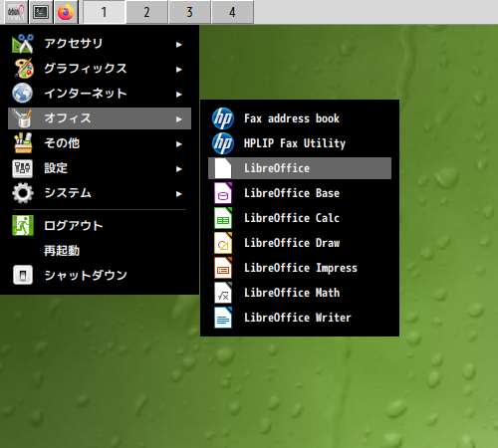Open the アクセサリ menu entry

coord(100,44)
